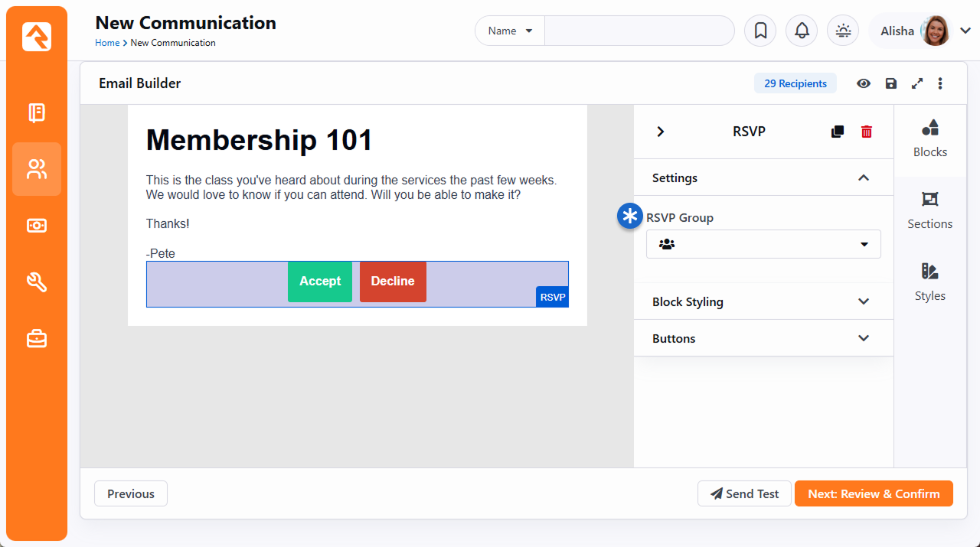
Task: Click the briefcase icon in sidebar
Action: tap(37, 339)
